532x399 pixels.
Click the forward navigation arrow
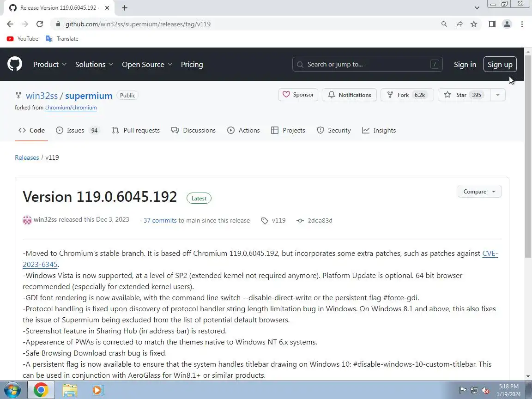click(x=25, y=24)
